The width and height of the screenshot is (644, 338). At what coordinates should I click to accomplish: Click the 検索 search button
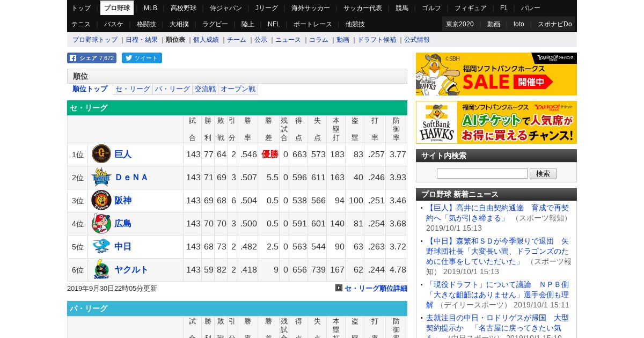543,173
